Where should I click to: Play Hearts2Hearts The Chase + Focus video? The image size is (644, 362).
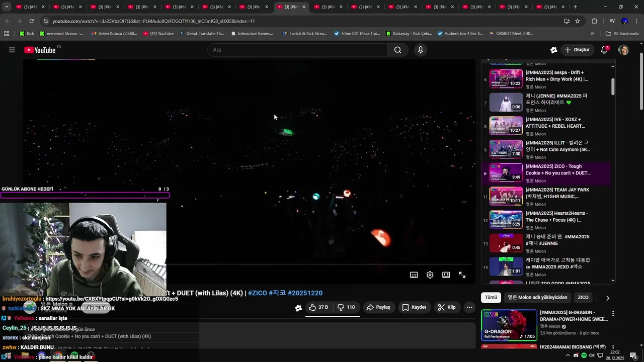548,220
